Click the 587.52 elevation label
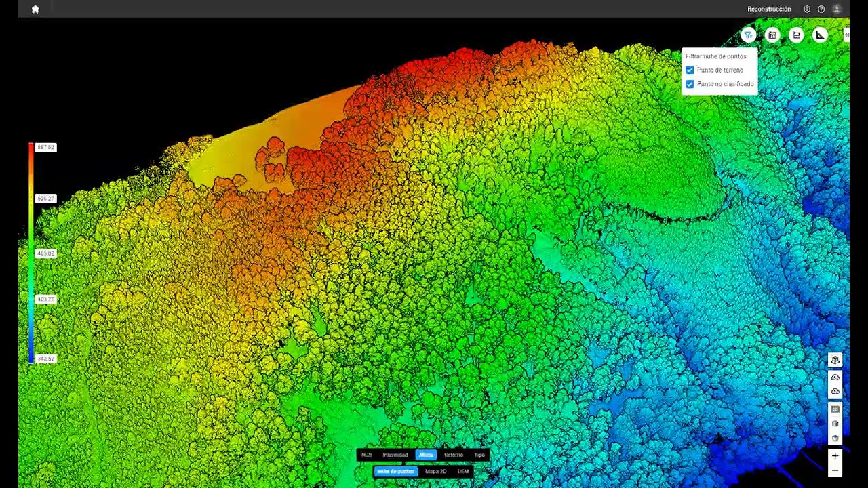Viewport: 868px width, 488px height. tap(46, 147)
